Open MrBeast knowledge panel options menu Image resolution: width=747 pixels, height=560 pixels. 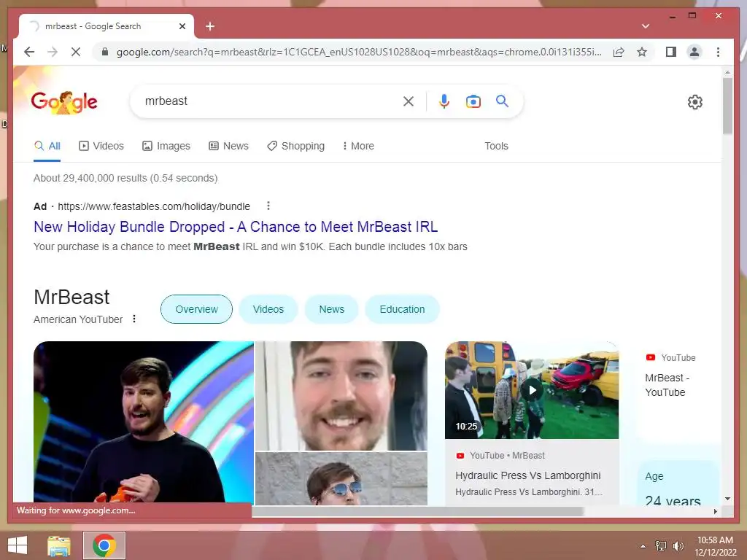(x=134, y=319)
